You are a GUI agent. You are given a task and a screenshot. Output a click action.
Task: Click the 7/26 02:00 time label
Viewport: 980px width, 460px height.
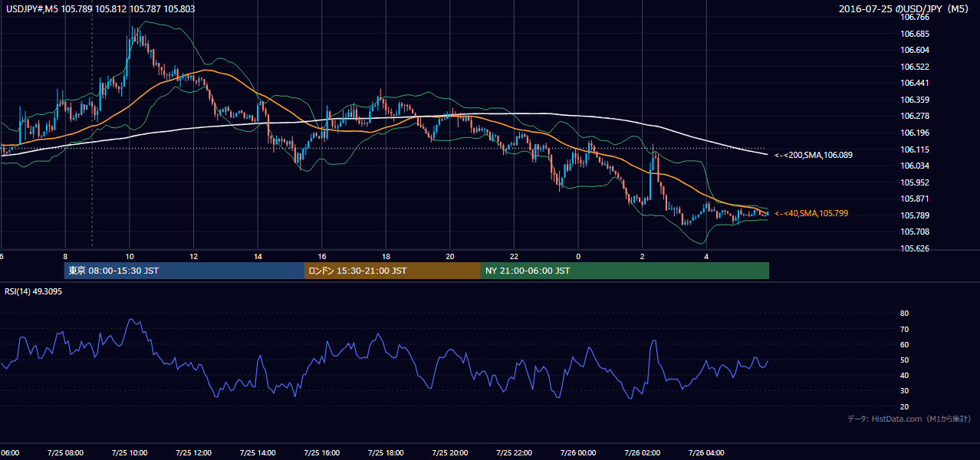point(642,452)
